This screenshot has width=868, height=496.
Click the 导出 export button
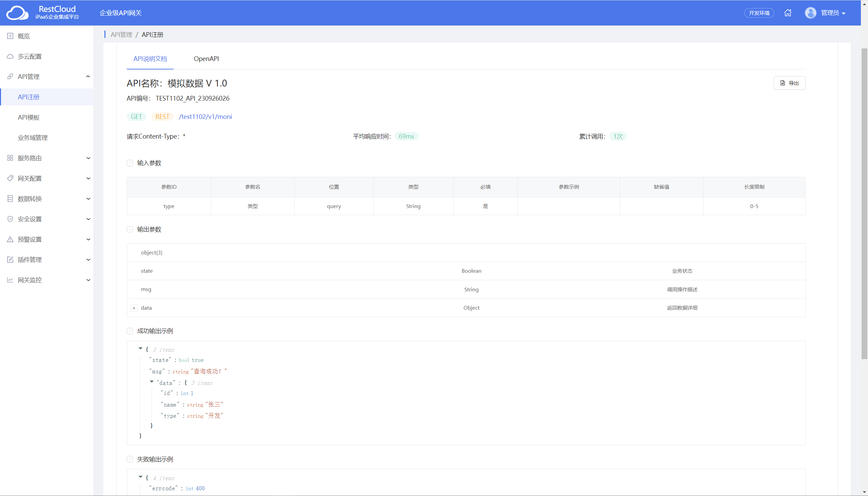[x=789, y=83]
